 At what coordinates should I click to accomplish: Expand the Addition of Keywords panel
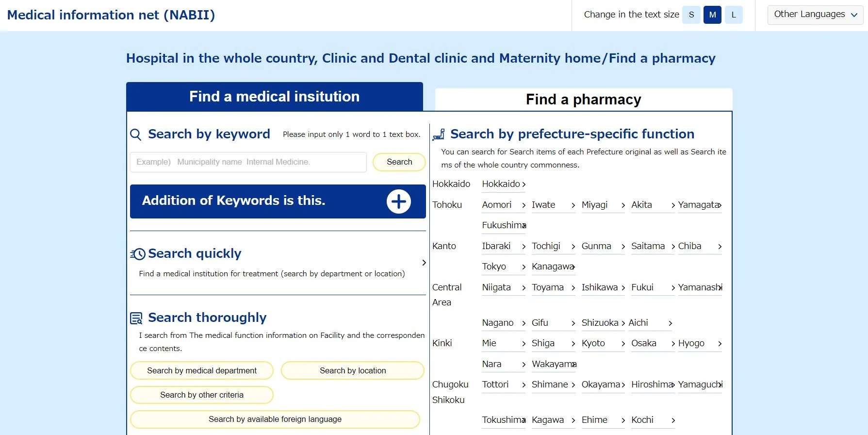[278, 201]
